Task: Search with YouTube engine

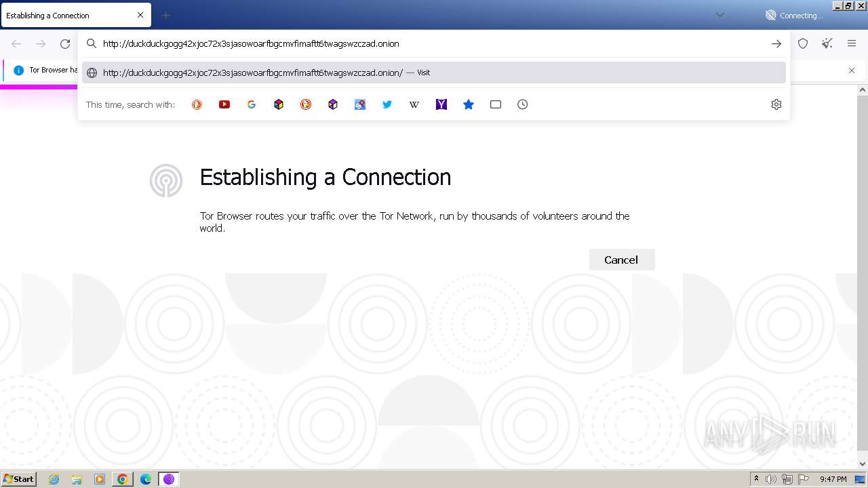Action: (x=224, y=104)
